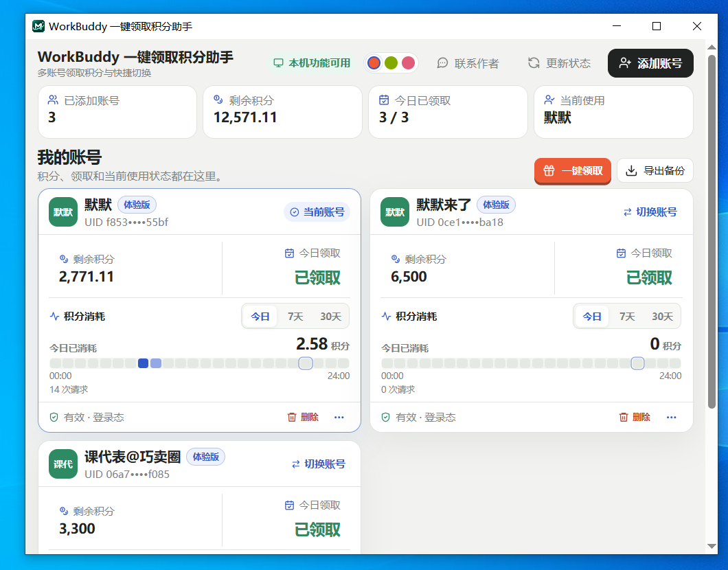The image size is (728, 570).
Task: Click the 已添加账号 stat card
Action: point(117,112)
